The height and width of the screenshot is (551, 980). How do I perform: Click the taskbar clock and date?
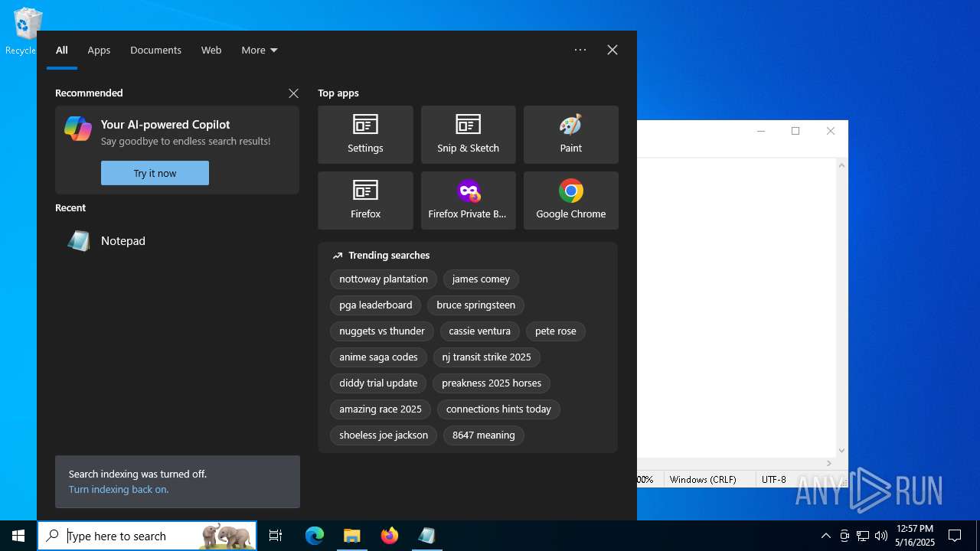tap(915, 536)
